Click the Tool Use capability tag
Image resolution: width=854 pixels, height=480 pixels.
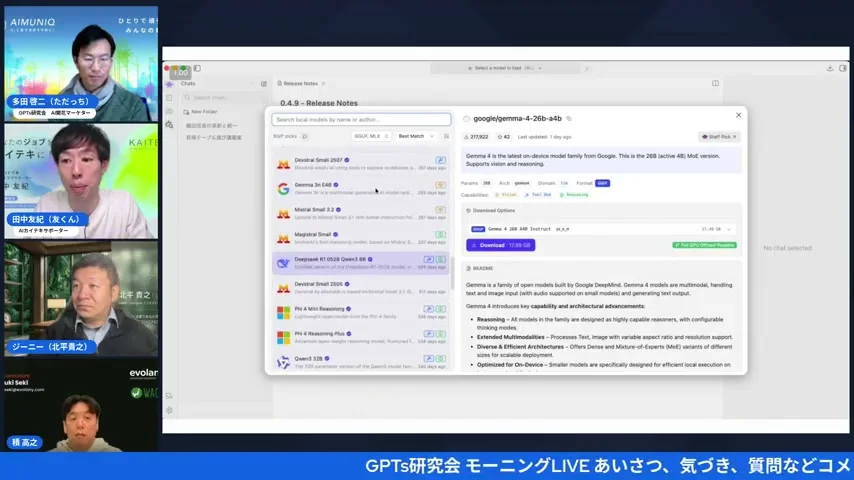(x=538, y=195)
